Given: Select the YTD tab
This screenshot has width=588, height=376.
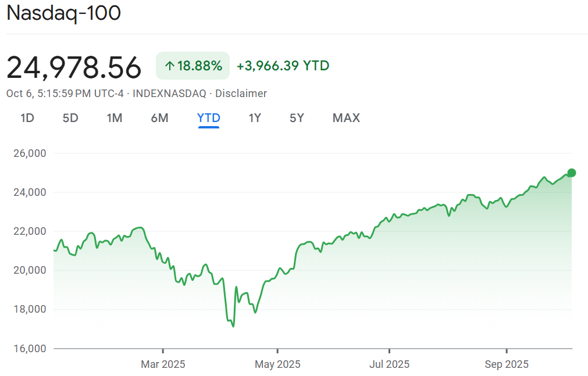Looking at the screenshot, I should pos(209,118).
